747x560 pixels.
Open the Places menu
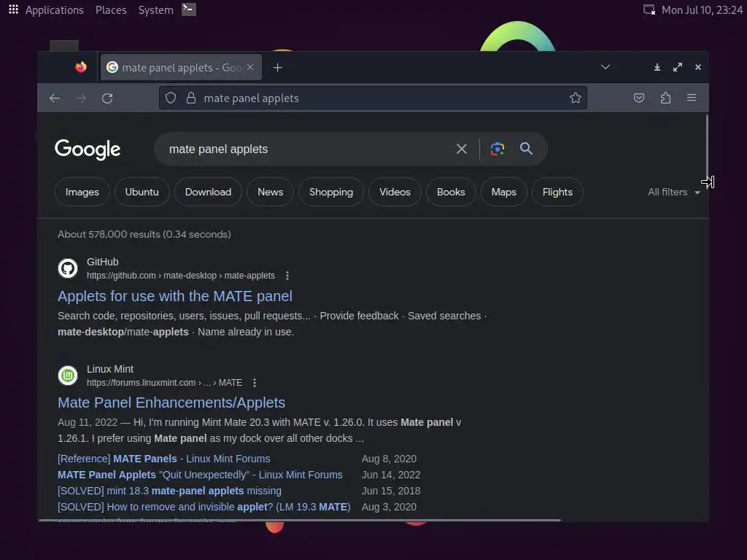pyautogui.click(x=111, y=10)
